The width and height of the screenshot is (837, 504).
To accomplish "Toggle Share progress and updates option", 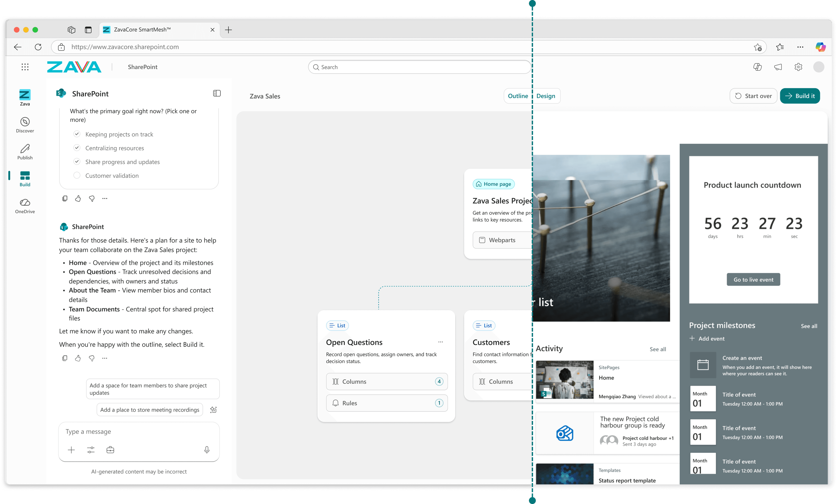I will (77, 162).
